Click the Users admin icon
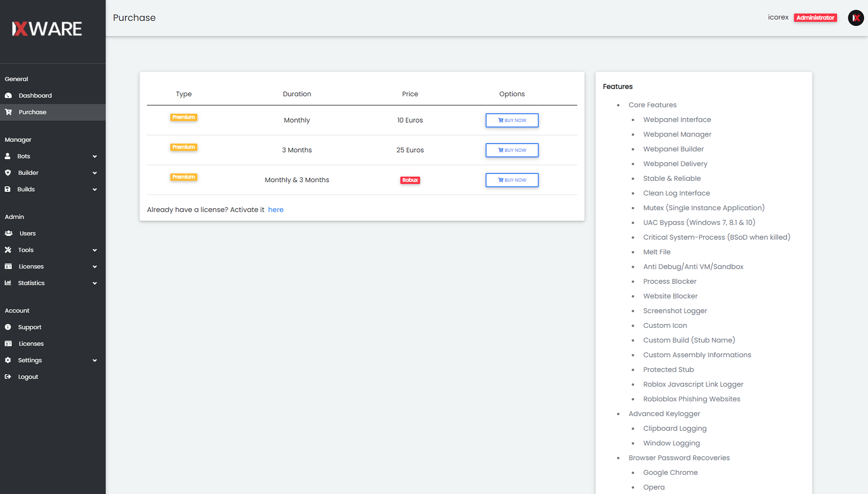 9,233
